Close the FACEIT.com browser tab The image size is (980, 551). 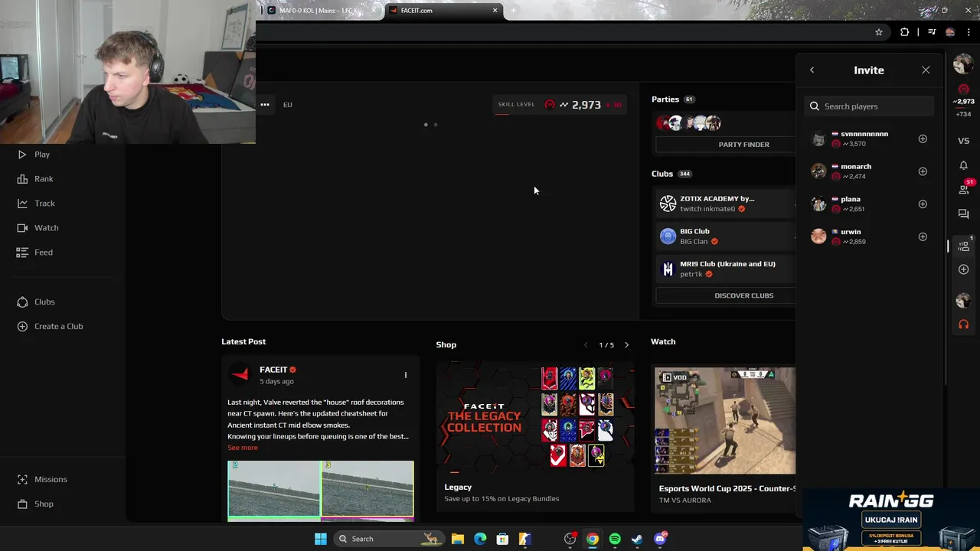495,11
